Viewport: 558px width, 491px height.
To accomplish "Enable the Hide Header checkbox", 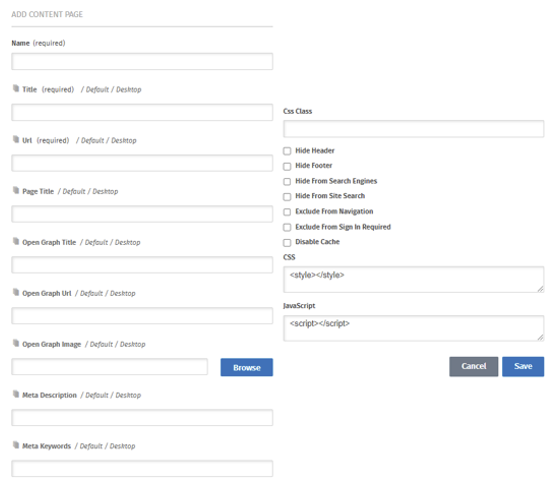I will pos(287,151).
